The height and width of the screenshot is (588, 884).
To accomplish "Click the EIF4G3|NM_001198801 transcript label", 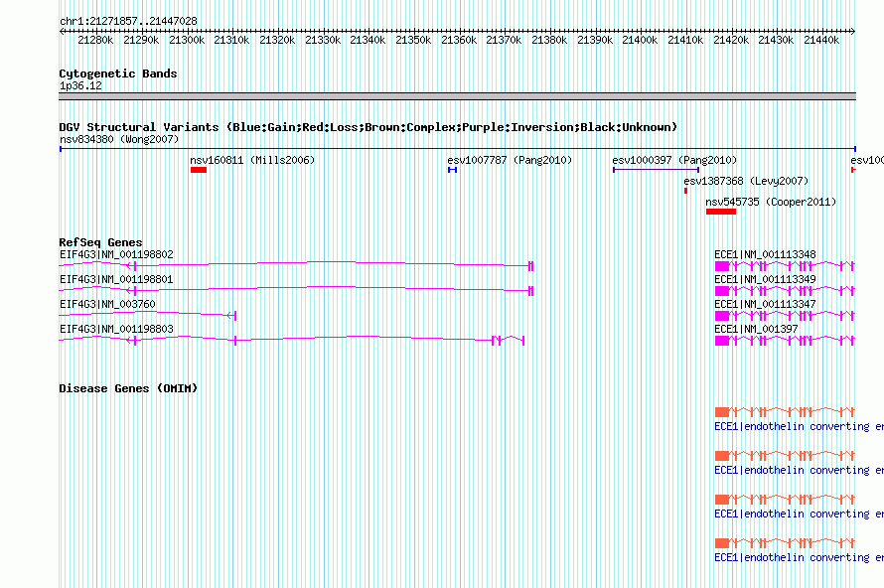I will [116, 280].
